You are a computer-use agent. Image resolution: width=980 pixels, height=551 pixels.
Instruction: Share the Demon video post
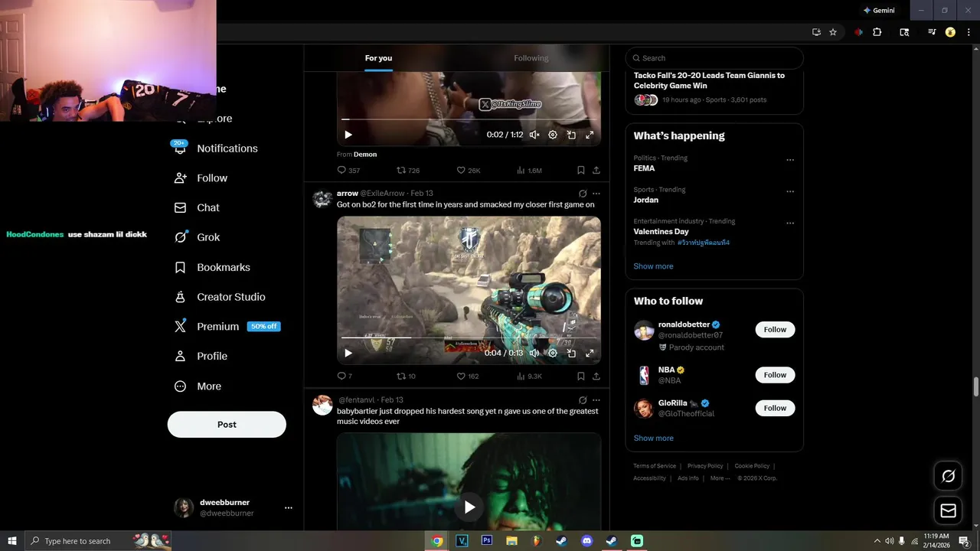596,170
